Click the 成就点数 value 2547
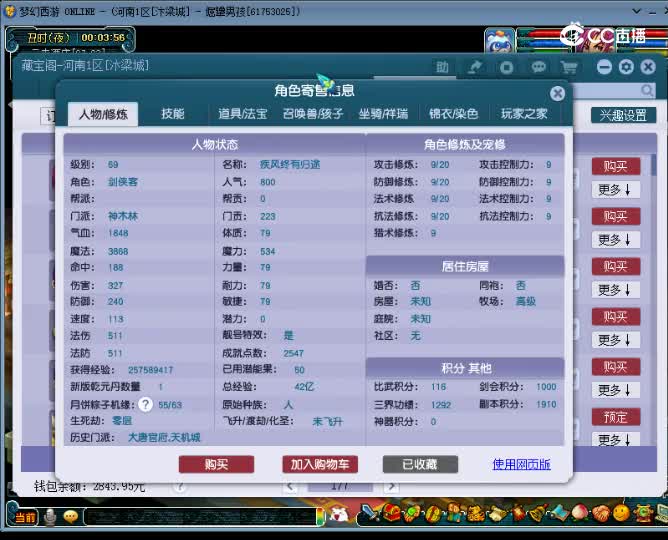 click(x=294, y=353)
